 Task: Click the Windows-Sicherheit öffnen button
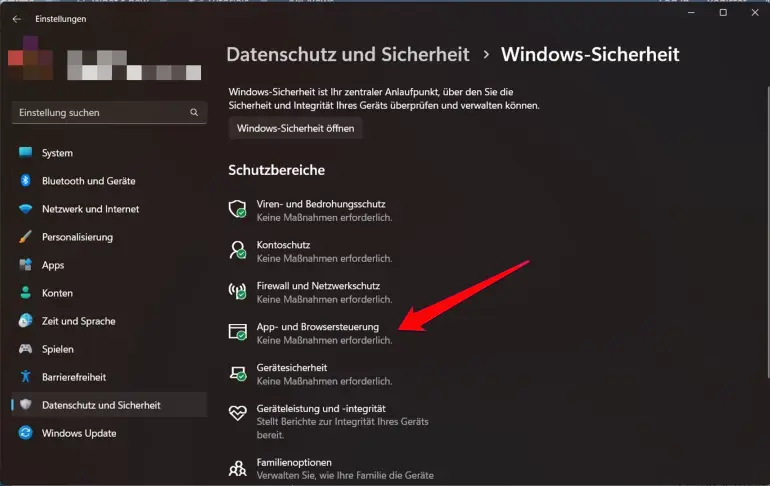(295, 128)
